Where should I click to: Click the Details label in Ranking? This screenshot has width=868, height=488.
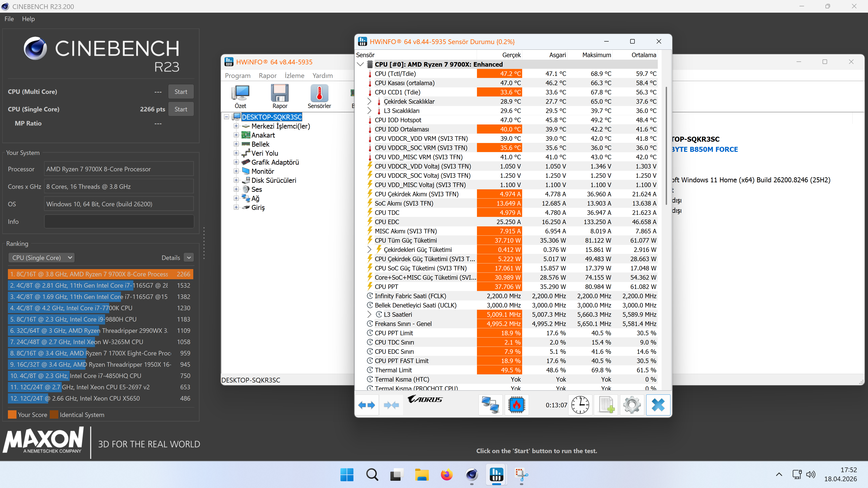171,258
